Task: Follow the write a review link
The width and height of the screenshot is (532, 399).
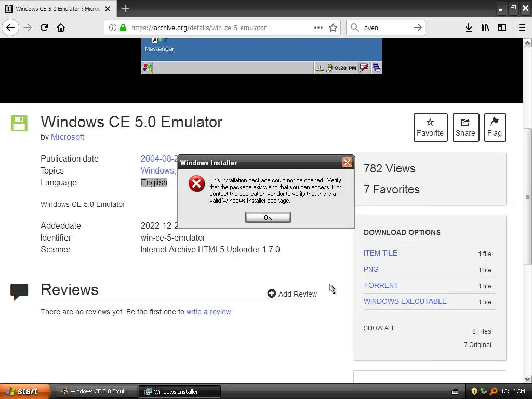Action: click(209, 312)
